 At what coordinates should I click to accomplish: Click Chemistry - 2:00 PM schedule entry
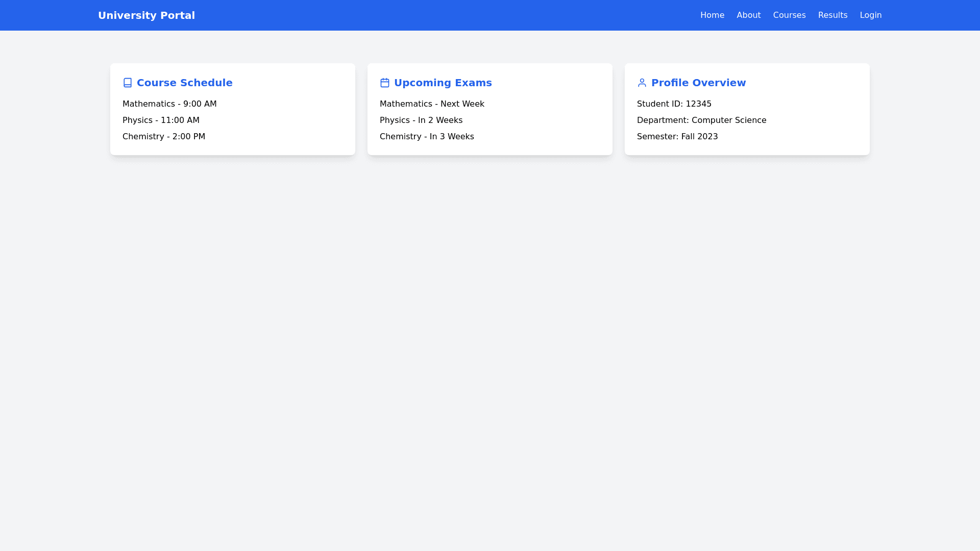point(164,137)
